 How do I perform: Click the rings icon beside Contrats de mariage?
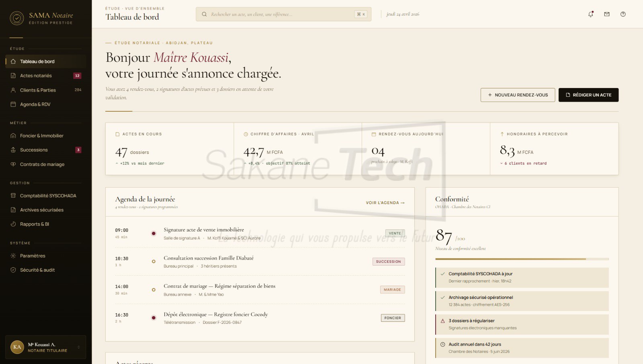13,164
